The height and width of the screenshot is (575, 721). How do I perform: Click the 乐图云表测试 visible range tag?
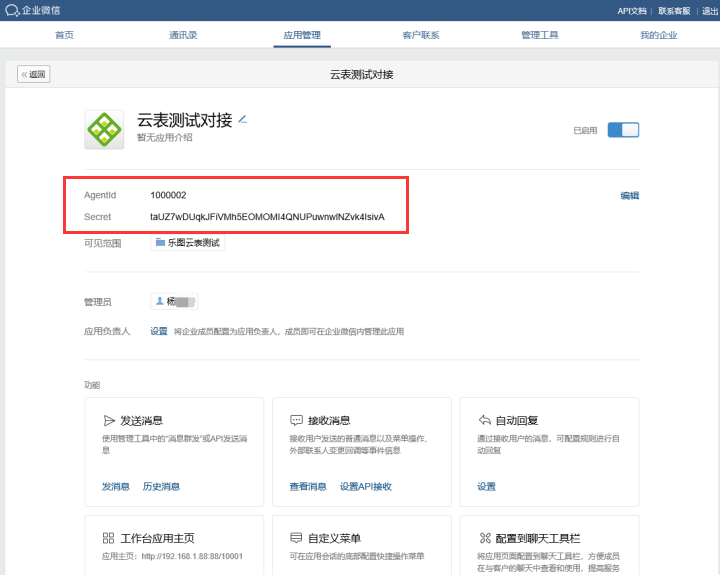pos(188,242)
